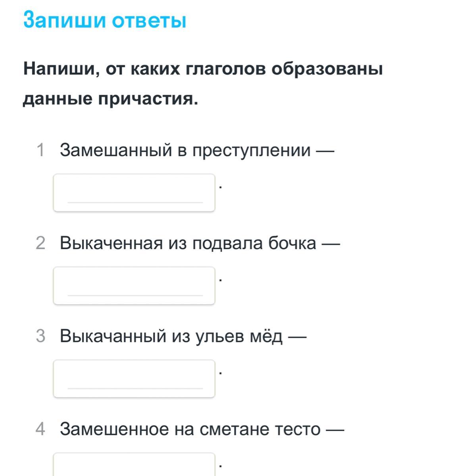Viewport: 475px width, 476px height.
Task: Click the gray question number 1
Action: pyautogui.click(x=40, y=150)
